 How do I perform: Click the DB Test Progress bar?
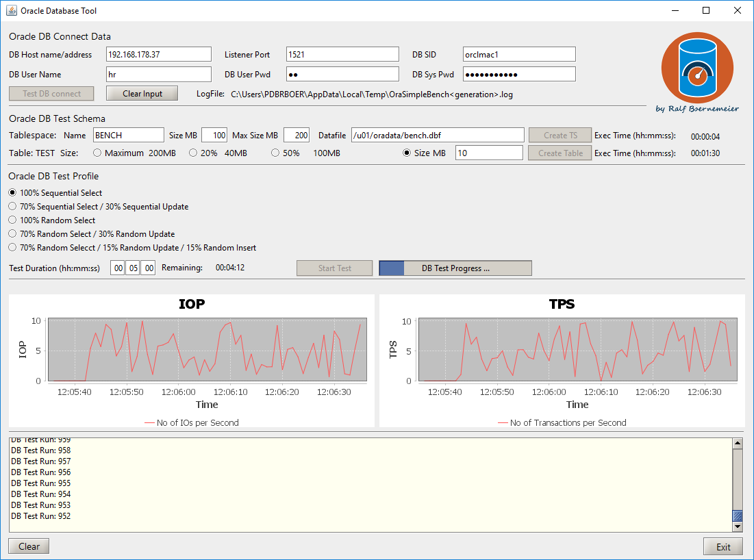(x=455, y=268)
